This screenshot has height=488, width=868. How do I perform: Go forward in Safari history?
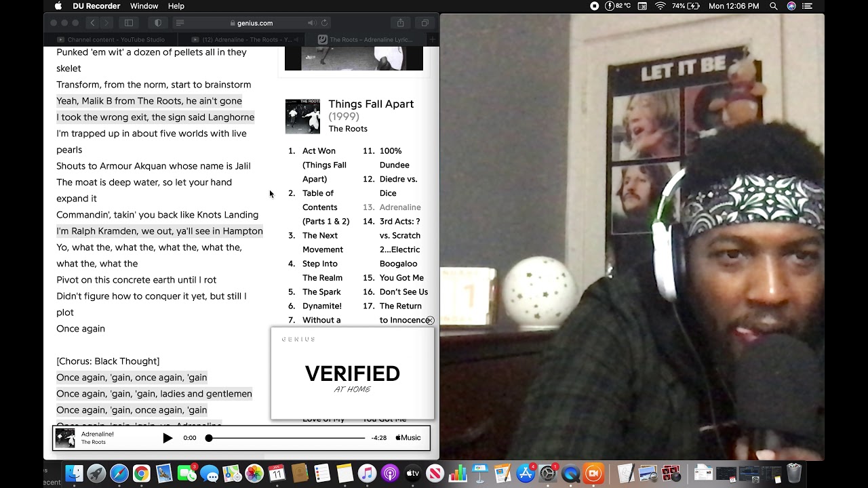coord(106,23)
